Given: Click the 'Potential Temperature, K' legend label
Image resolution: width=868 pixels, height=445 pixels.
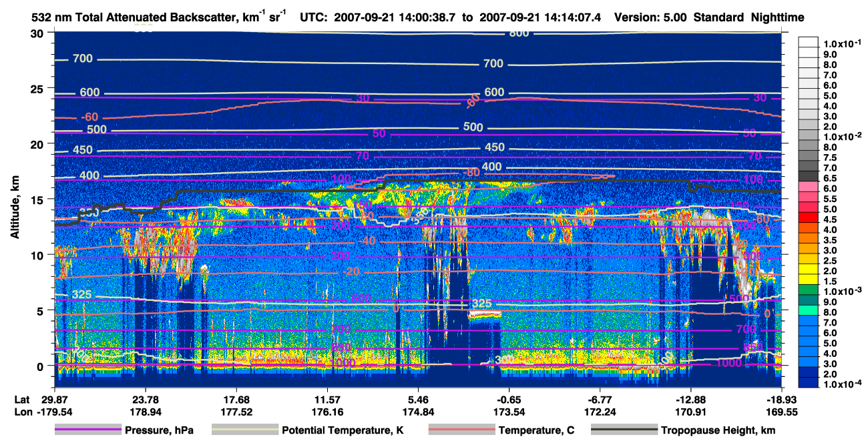Looking at the screenshot, I should tap(343, 430).
